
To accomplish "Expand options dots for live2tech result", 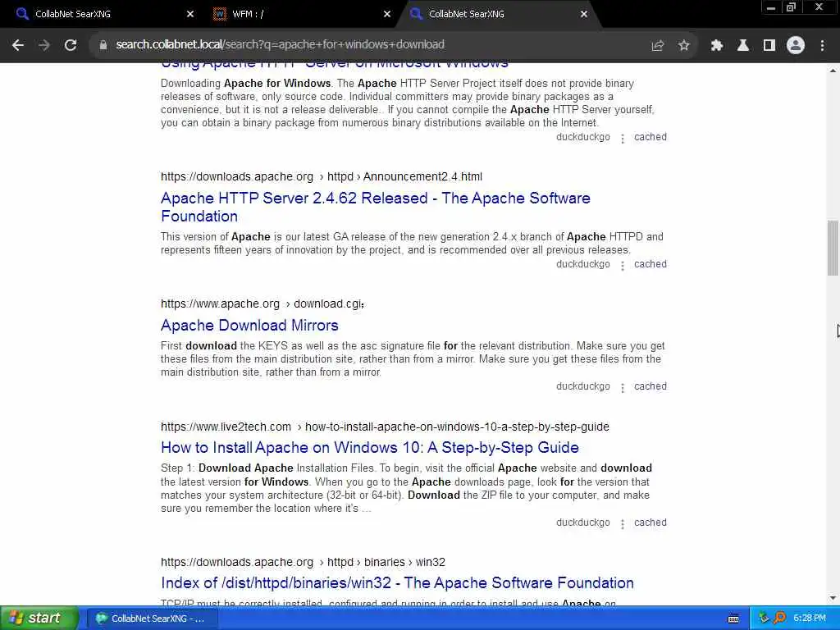I will tap(622, 524).
